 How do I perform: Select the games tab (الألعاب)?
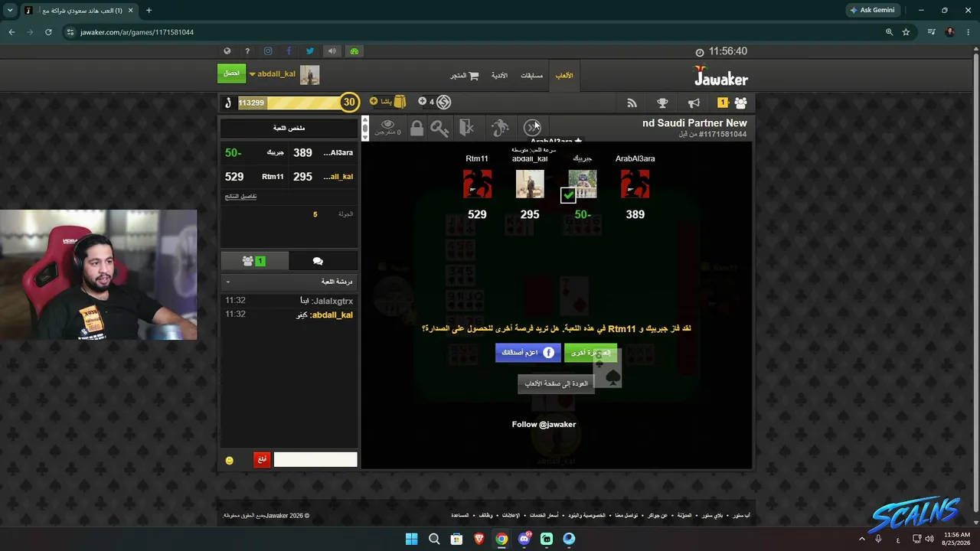pos(564,76)
